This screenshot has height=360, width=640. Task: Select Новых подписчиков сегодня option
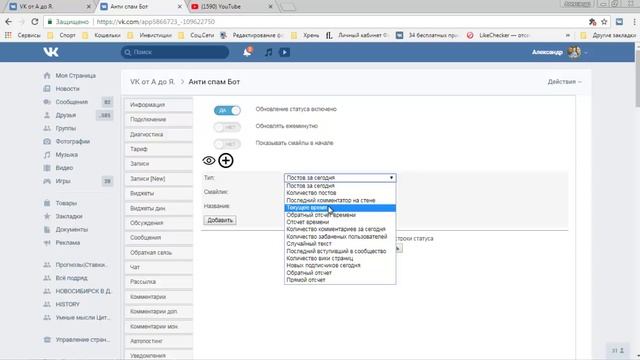340,265
